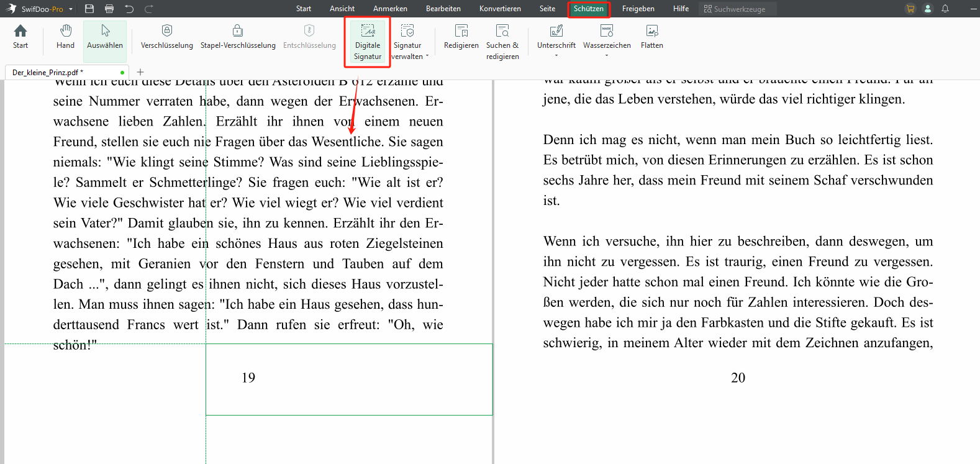
Task: Select the Redigieren redaction tool
Action: (x=461, y=37)
